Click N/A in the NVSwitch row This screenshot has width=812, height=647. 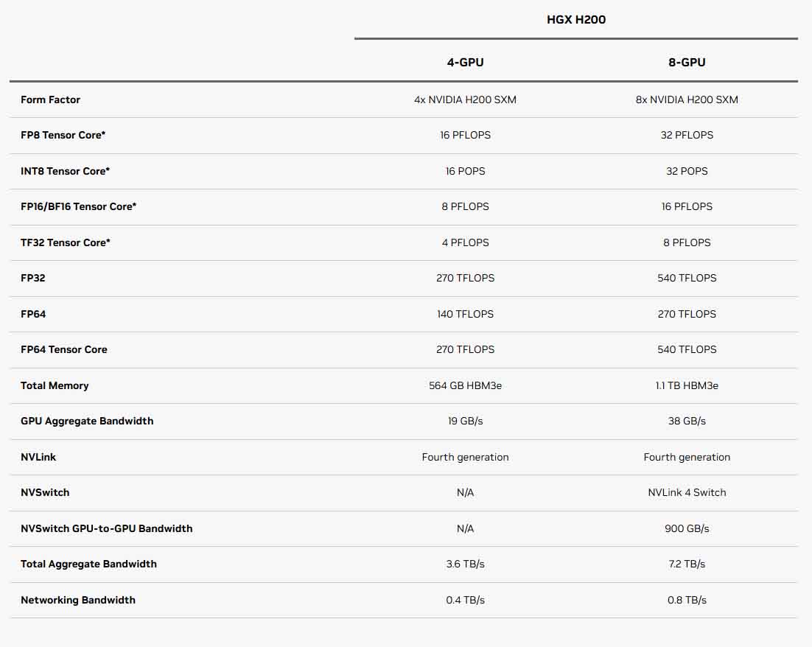click(465, 492)
